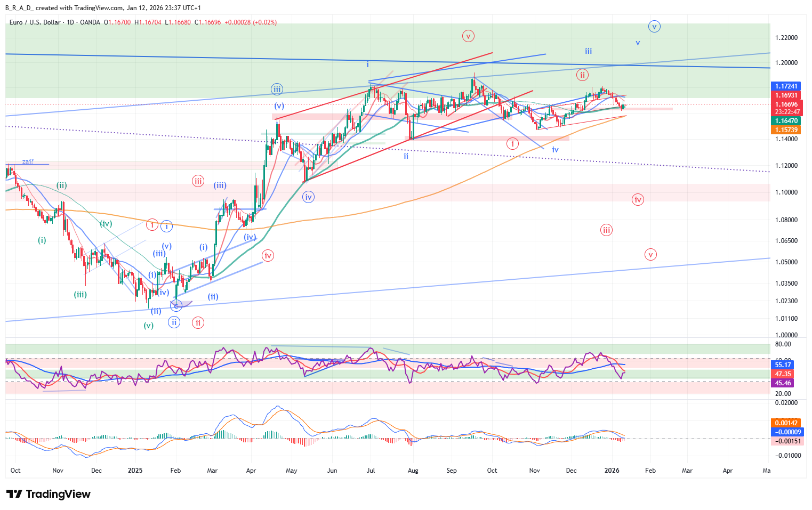Click the purple 45.46 RSI value label

point(783,383)
